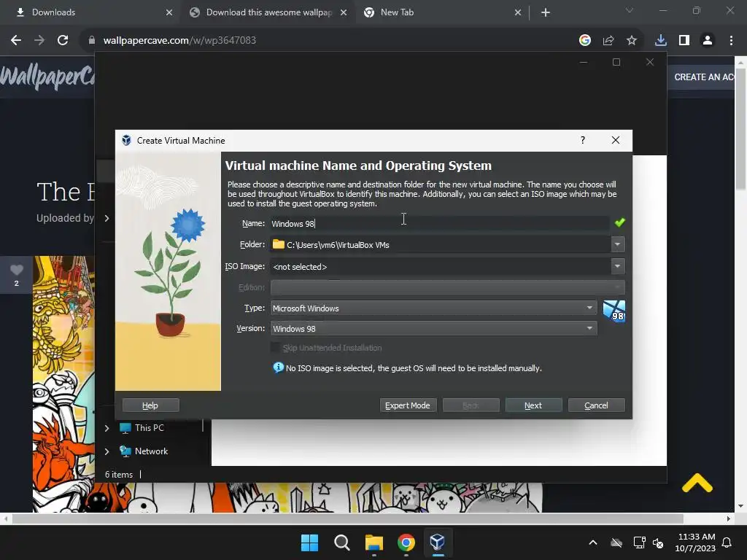
Task: Click VirtualBox taskbar icon
Action: [438, 542]
